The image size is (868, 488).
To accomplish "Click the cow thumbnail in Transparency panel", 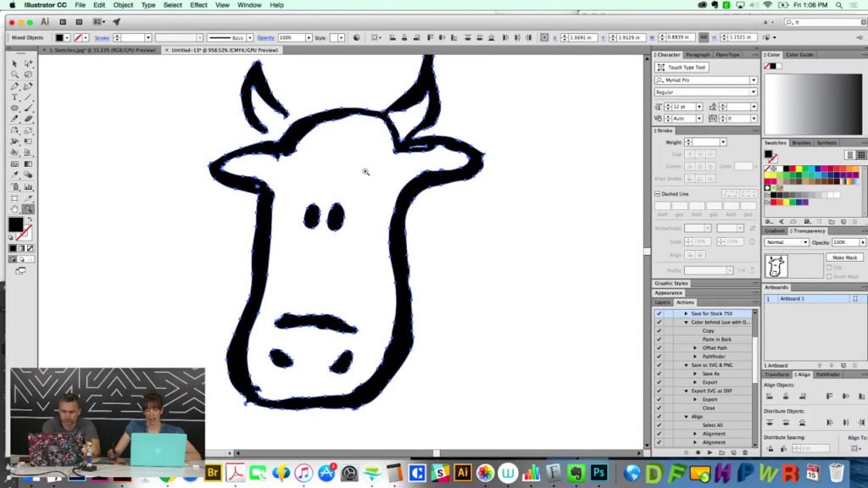I will [x=776, y=266].
